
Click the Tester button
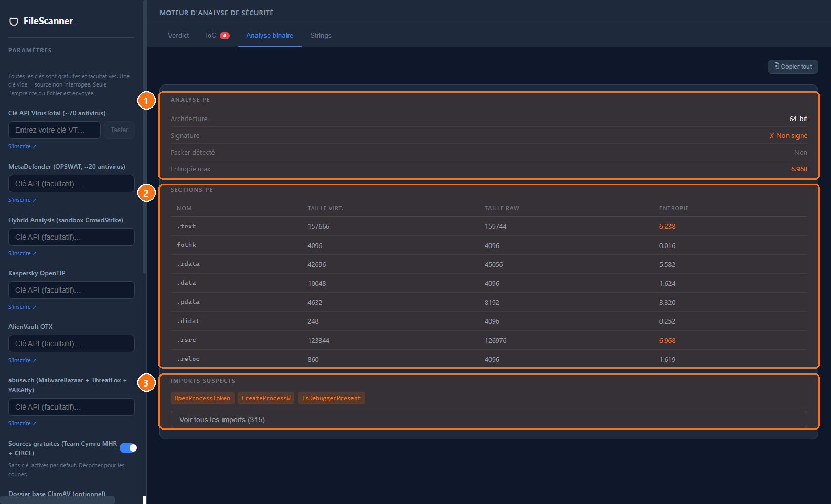119,130
